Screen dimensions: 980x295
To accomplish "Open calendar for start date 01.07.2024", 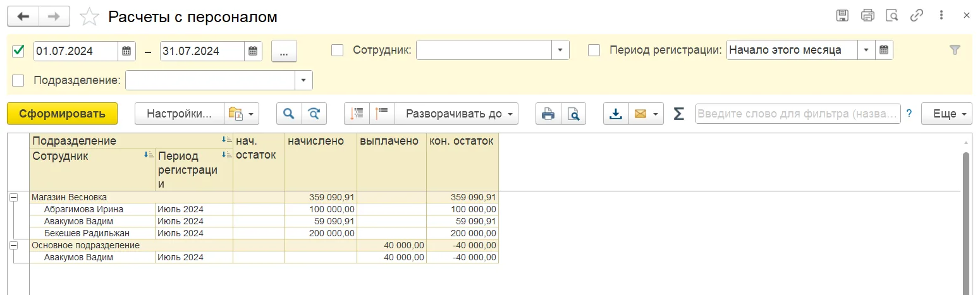I will pos(126,51).
